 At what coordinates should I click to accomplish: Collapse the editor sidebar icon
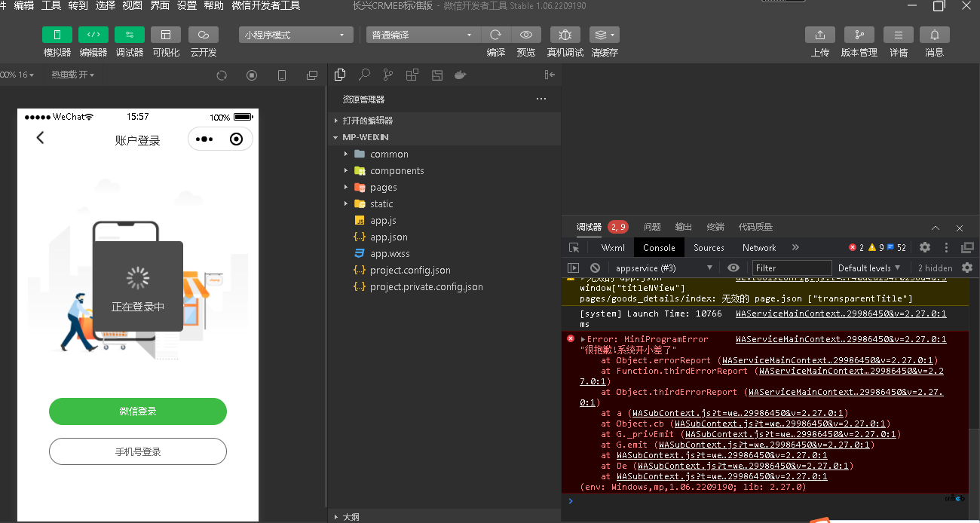(x=550, y=75)
